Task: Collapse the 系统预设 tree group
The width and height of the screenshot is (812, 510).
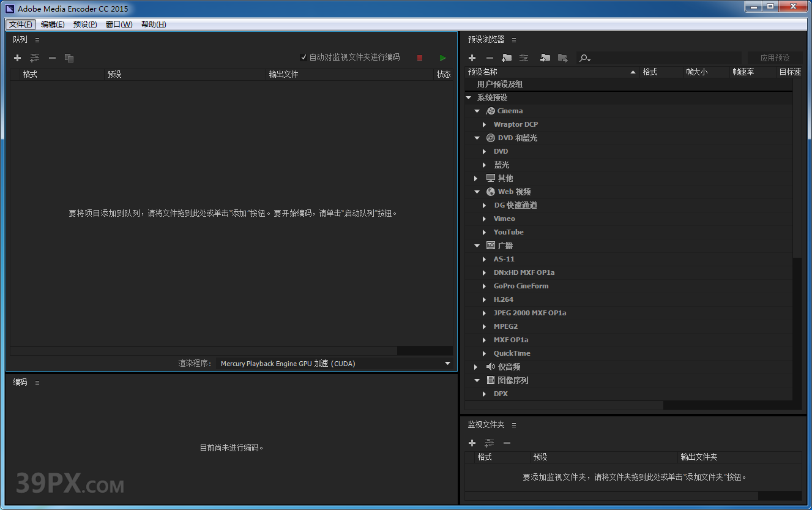Action: [469, 98]
